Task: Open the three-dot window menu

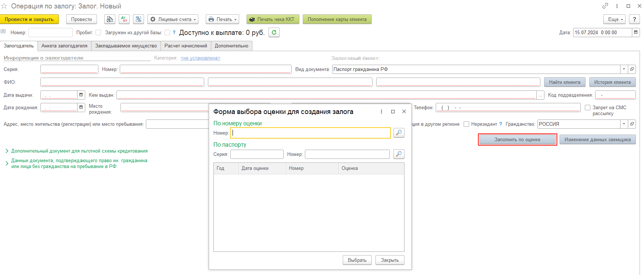Action: tap(617, 6)
